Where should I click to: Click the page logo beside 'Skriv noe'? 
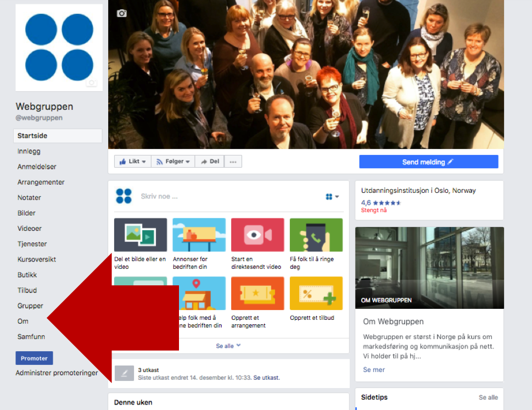124,196
